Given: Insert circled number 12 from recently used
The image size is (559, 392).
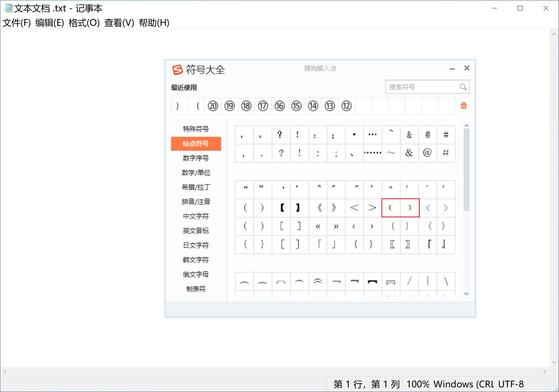Looking at the screenshot, I should tap(346, 106).
